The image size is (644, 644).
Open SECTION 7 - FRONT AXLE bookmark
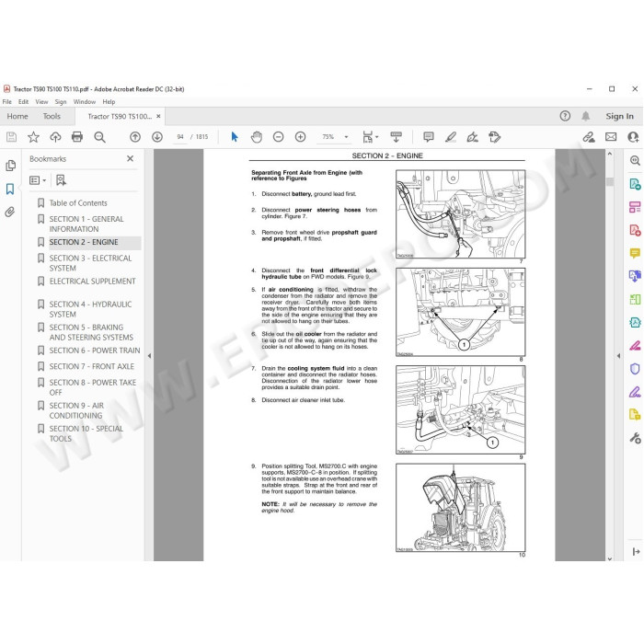92,366
